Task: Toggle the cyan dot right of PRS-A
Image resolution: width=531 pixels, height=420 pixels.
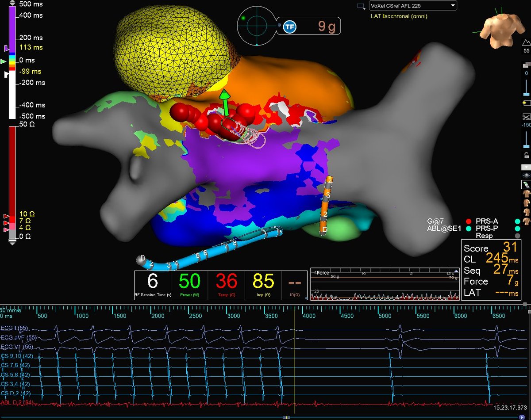Action: 517,221
